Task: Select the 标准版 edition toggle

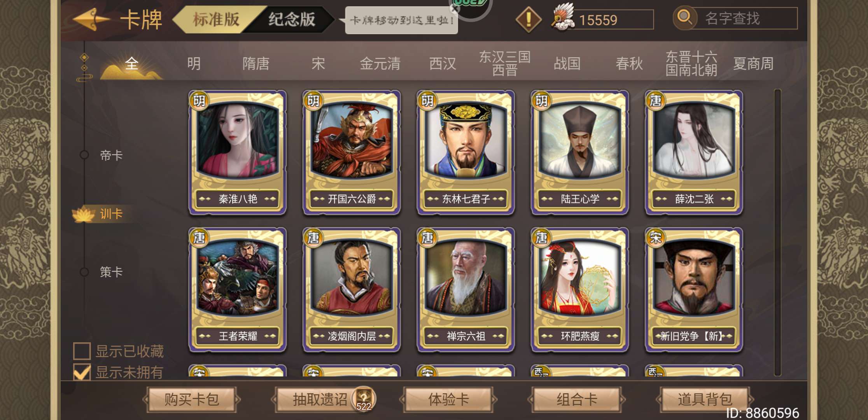Action: pyautogui.click(x=216, y=19)
